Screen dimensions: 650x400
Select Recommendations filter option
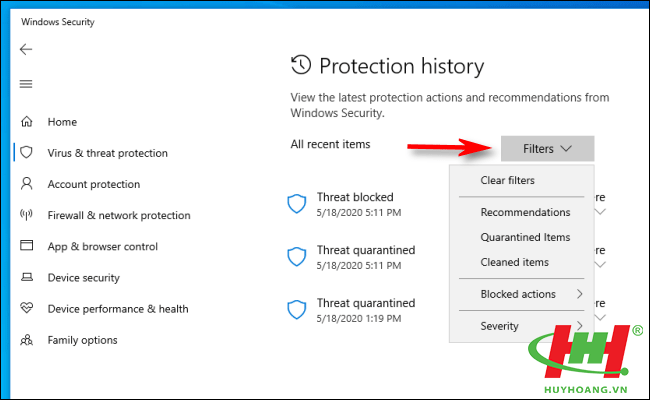point(525,212)
